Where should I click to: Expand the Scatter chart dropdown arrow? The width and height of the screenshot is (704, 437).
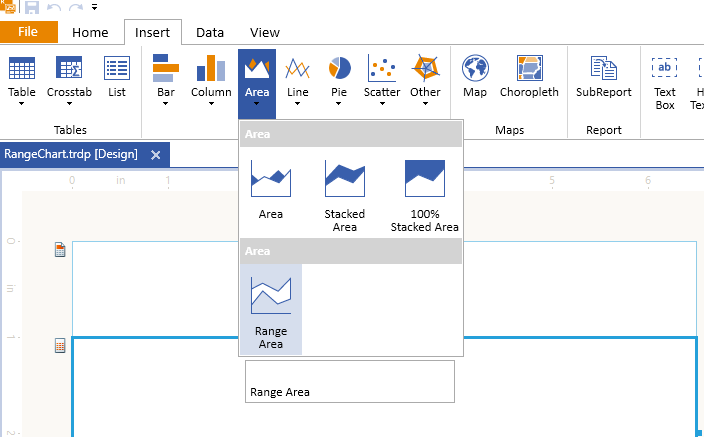click(382, 104)
